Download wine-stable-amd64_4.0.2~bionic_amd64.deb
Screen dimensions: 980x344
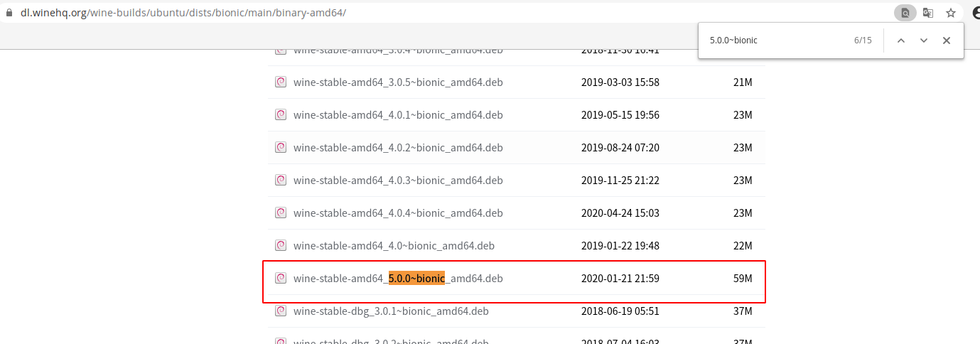pyautogui.click(x=398, y=148)
